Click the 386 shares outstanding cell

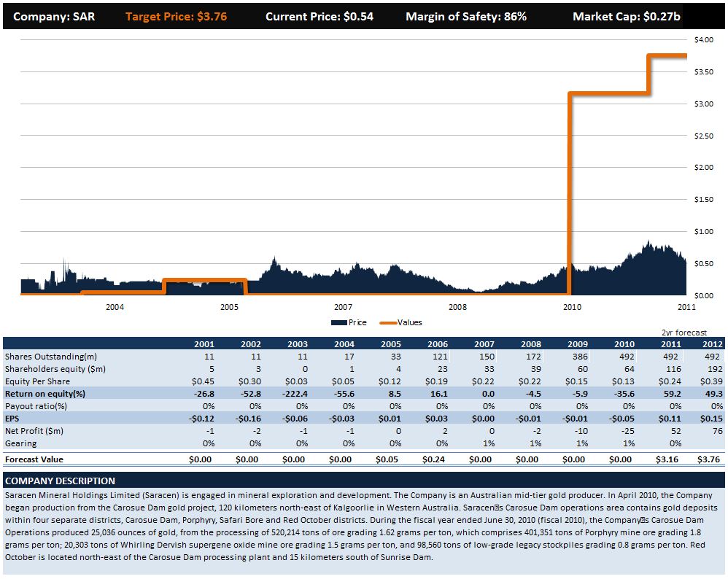tap(580, 357)
